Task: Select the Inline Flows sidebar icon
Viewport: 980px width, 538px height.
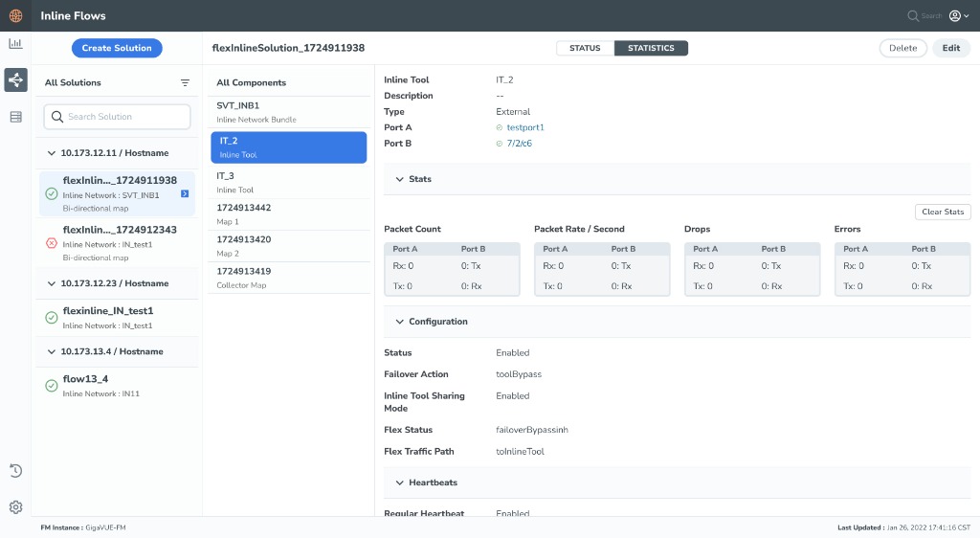Action: point(15,80)
